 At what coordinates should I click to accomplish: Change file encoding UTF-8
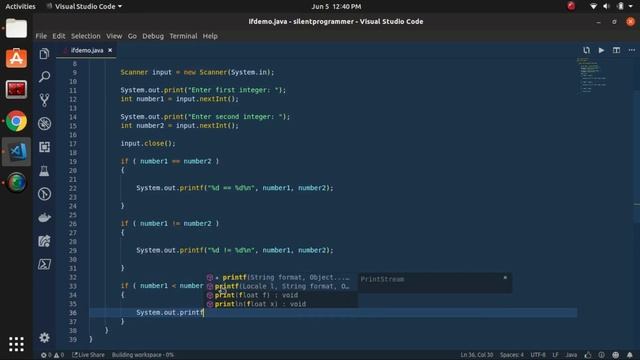coord(538,355)
